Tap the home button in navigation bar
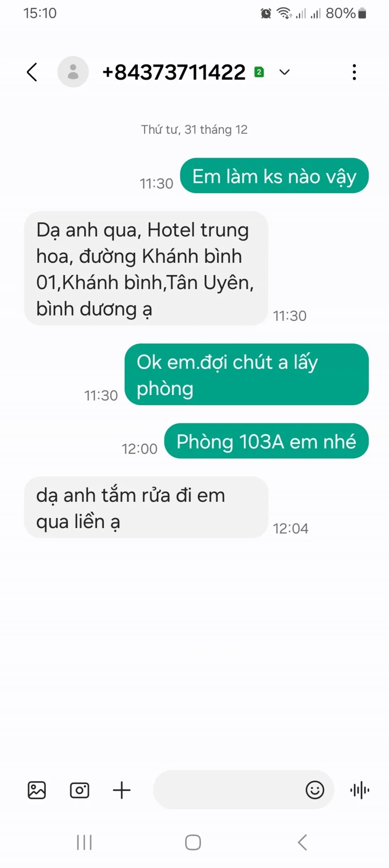 click(x=193, y=842)
